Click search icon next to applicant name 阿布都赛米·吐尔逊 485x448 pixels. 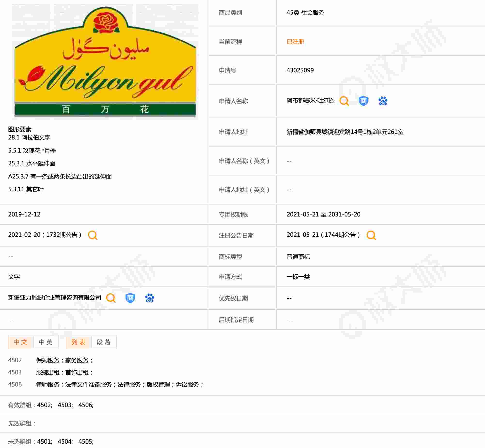click(x=344, y=101)
